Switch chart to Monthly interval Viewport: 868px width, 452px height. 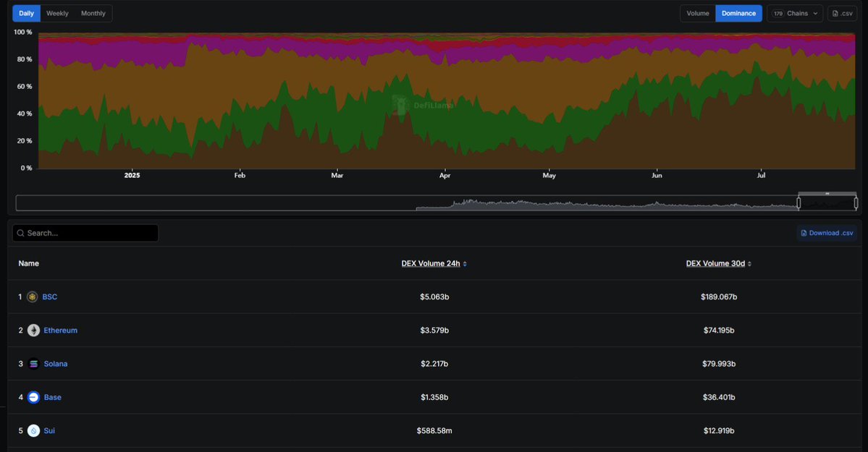coord(93,13)
